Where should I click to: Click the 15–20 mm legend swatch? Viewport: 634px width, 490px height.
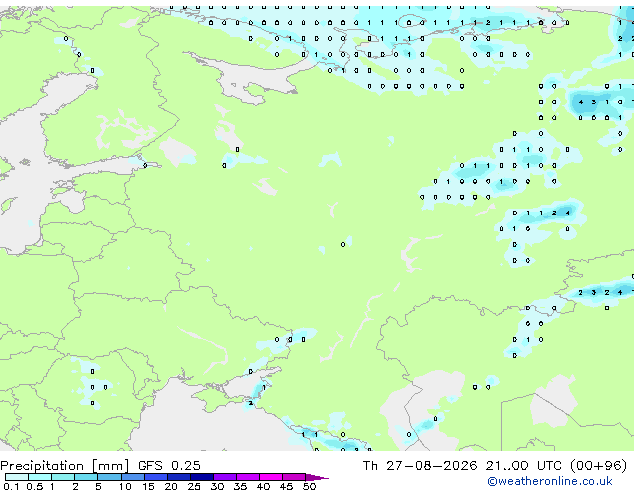[155, 477]
